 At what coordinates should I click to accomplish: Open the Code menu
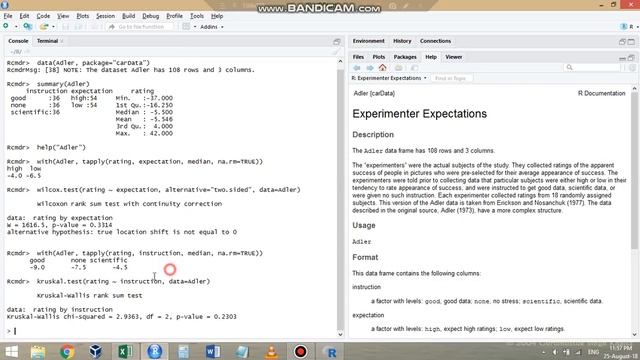click(x=43, y=16)
